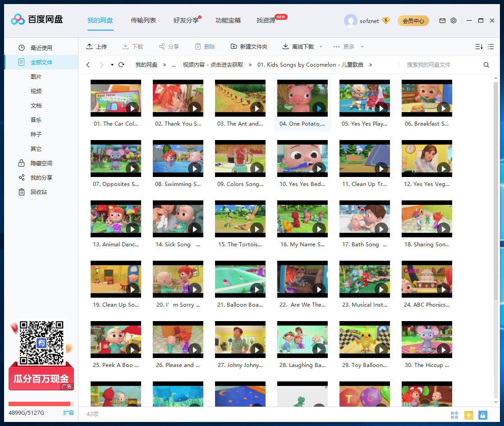Click file name 12. Yes Yes Veg...
Image resolution: width=504 pixels, height=426 pixels.
(x=426, y=184)
